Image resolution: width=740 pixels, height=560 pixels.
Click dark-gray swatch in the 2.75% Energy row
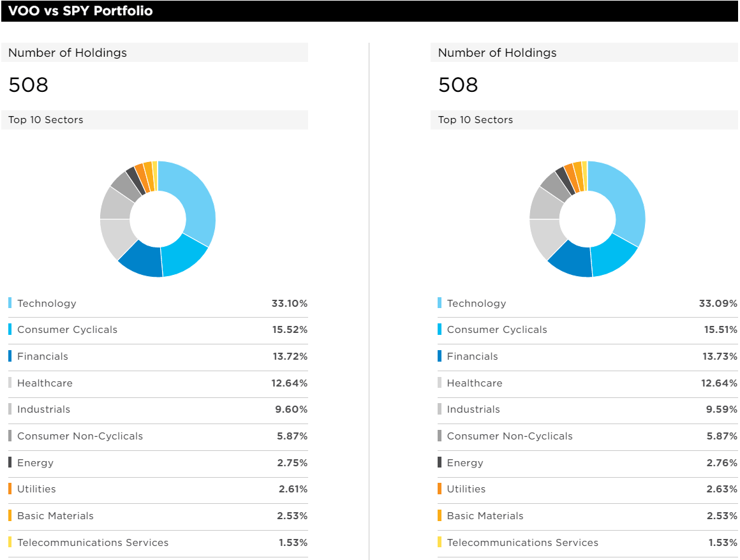[10, 462]
